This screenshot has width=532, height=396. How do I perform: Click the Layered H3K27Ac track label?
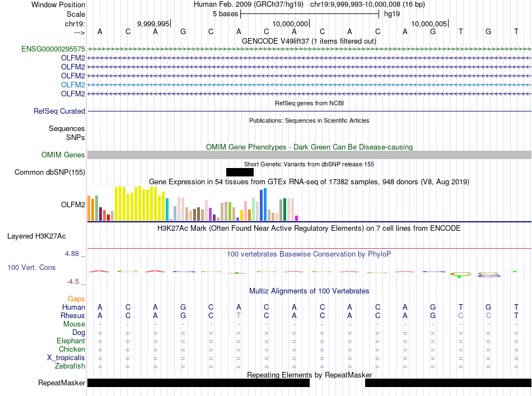36,236
